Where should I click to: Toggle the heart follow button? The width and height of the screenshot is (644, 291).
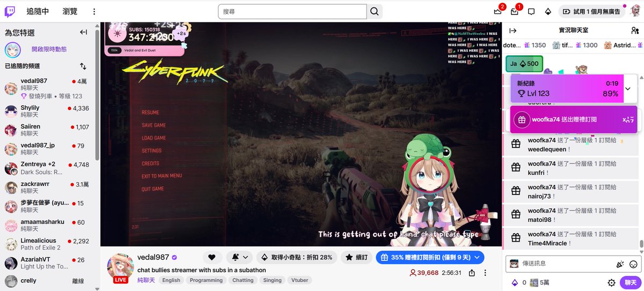coord(212,257)
